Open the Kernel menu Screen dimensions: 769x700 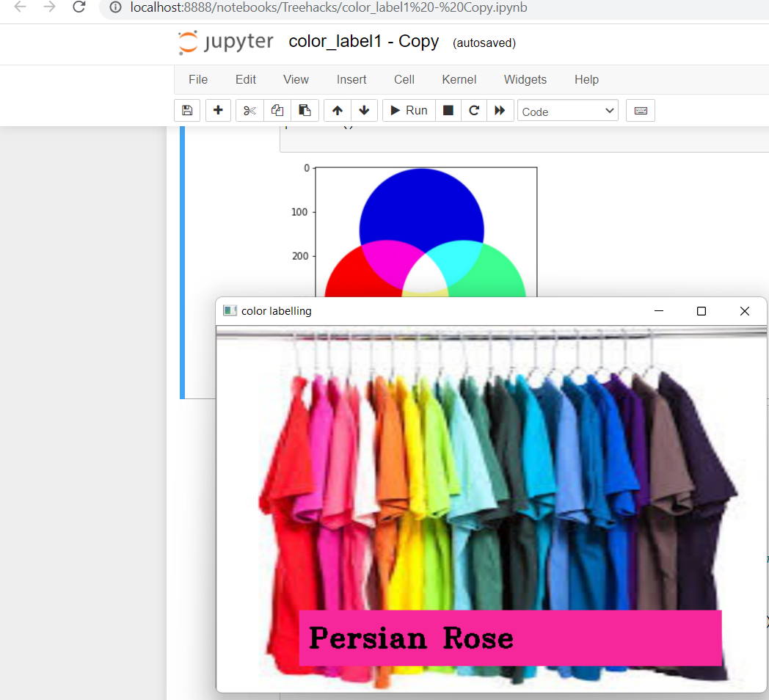(x=459, y=79)
